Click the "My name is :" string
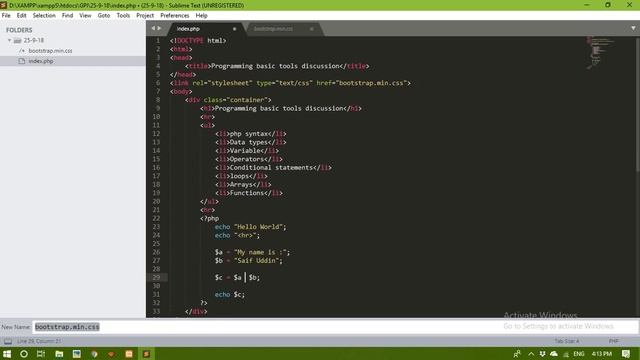The image size is (640, 360). point(260,252)
